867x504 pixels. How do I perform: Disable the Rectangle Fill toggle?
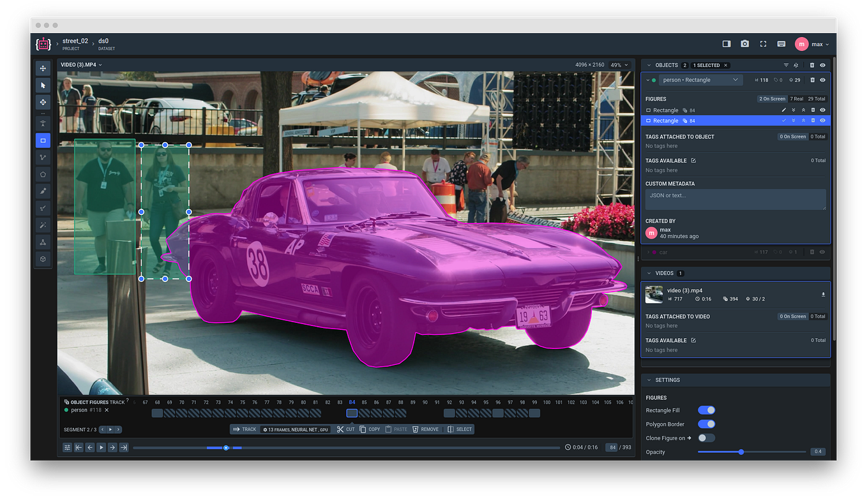point(707,410)
